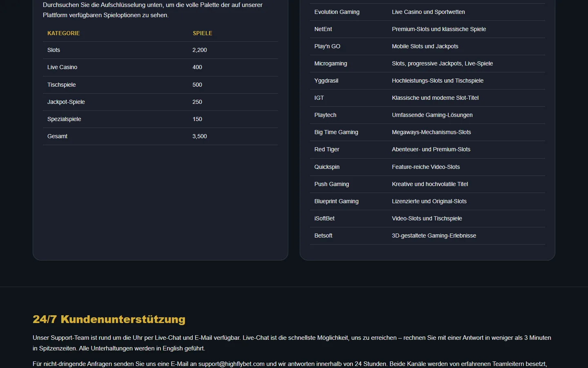Viewport: 588px width, 368px height.
Task: Click 'Feature-reiche Video-Slots' description
Action: click(x=426, y=167)
